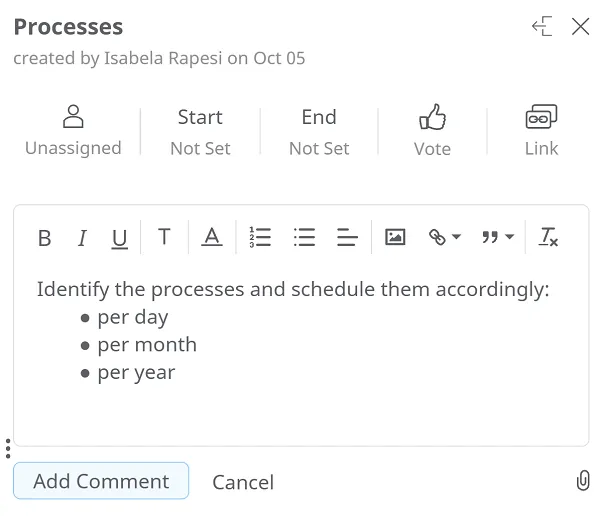Set the End date
The height and width of the screenshot is (522, 600).
pyautogui.click(x=319, y=132)
